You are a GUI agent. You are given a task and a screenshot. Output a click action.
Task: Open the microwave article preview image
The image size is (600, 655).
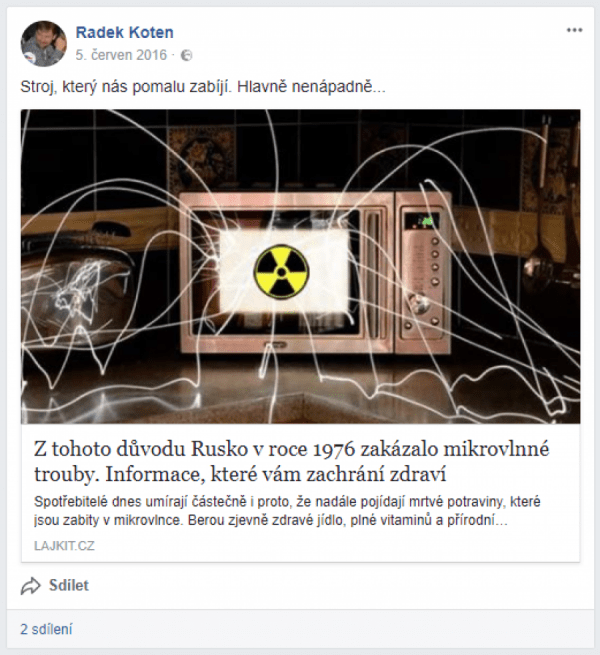click(x=300, y=267)
